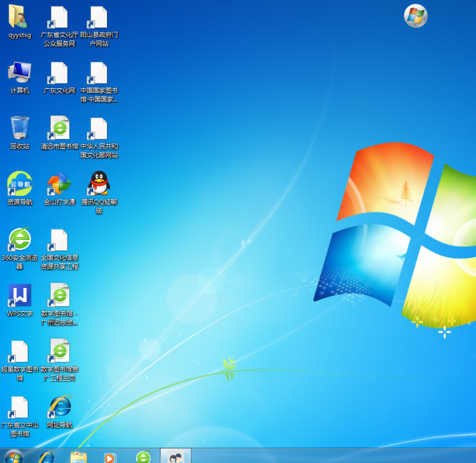Open Windows Explorer from the taskbar
476x463 pixels.
click(78, 457)
